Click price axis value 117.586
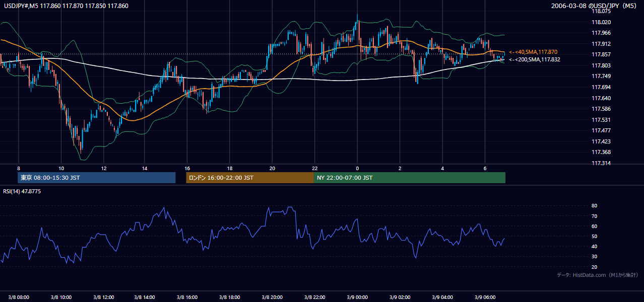 pos(601,109)
